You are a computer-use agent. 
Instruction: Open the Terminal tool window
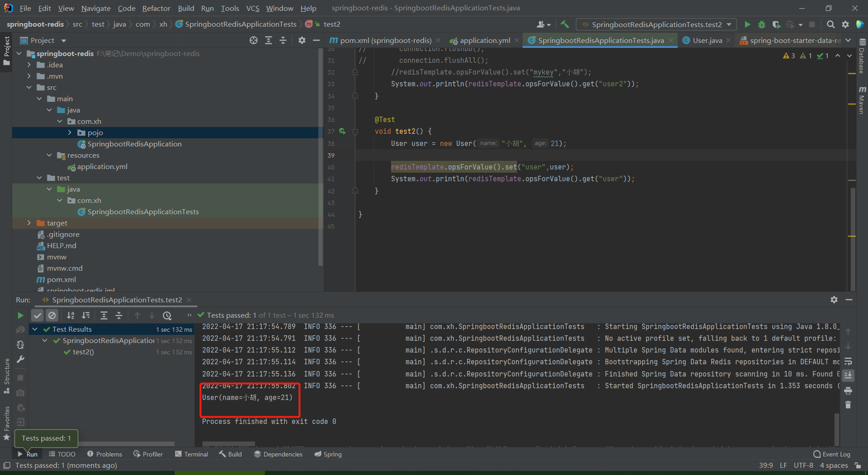[192, 454]
